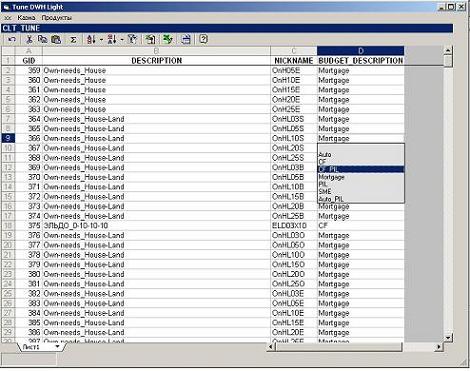Click Mortgage cell in row 9
The width and height of the screenshot is (470, 371).
361,138
